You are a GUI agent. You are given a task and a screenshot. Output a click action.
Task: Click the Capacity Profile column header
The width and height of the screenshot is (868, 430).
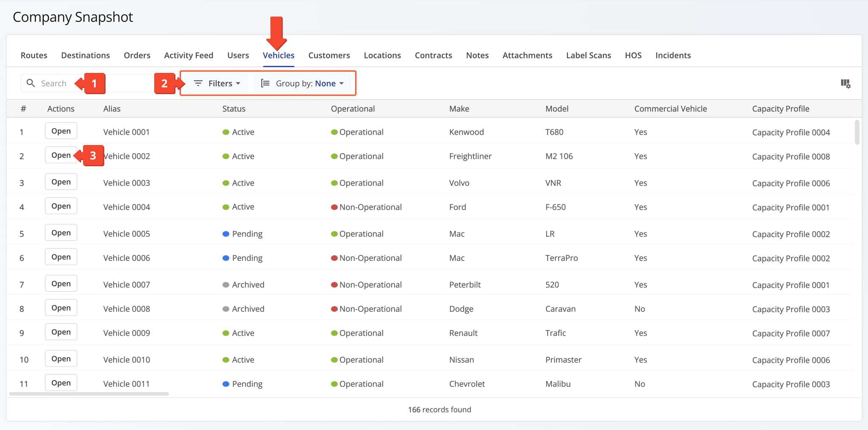pyautogui.click(x=781, y=109)
